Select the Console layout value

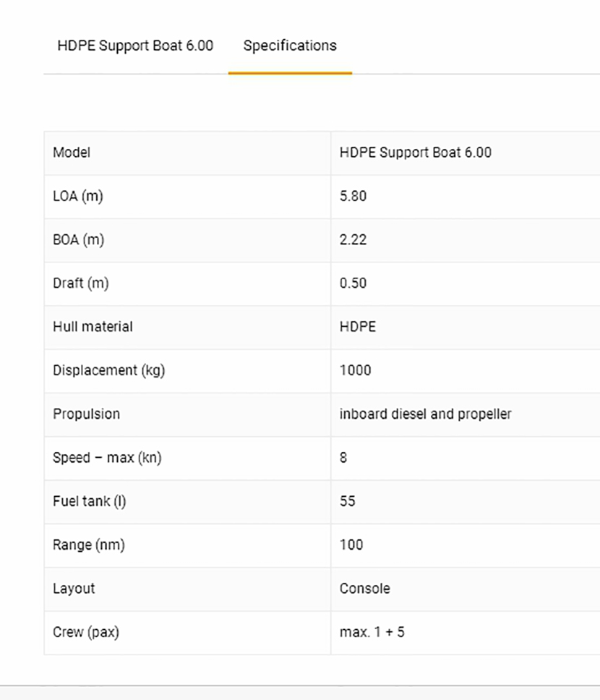[364, 589]
